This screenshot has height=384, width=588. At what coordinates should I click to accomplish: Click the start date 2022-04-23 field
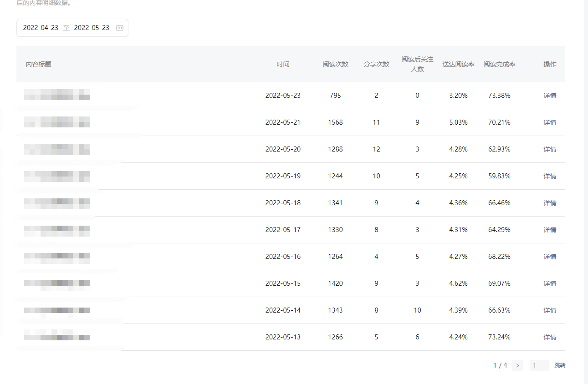(x=41, y=28)
